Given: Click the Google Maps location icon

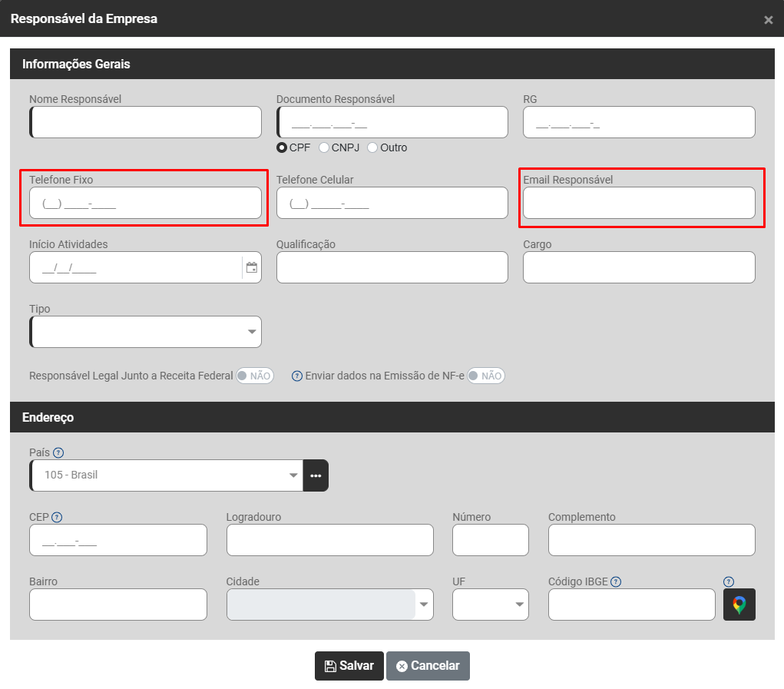Looking at the screenshot, I should (x=739, y=605).
